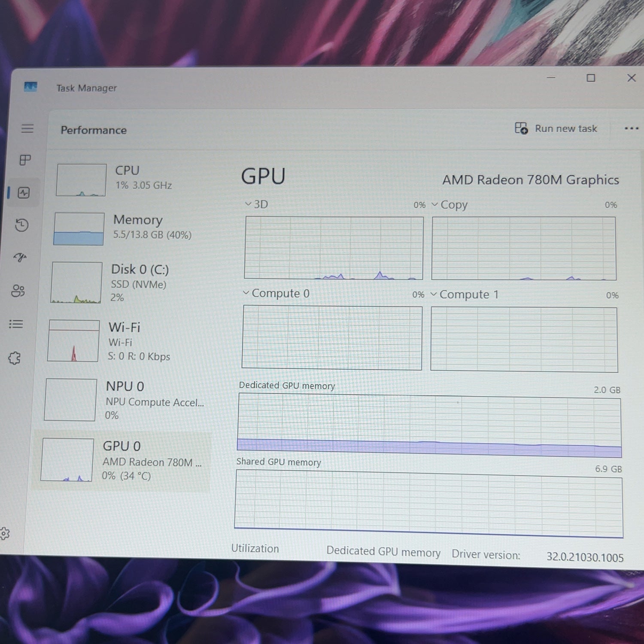Image resolution: width=644 pixels, height=644 pixels.
Task: Click the Dedicated GPU memory graph
Action: tap(429, 427)
